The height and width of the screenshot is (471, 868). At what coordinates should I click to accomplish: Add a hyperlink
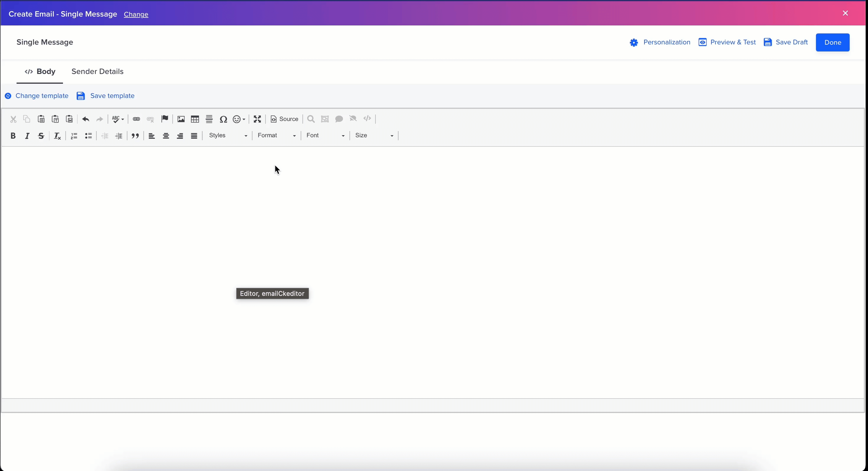pos(137,119)
